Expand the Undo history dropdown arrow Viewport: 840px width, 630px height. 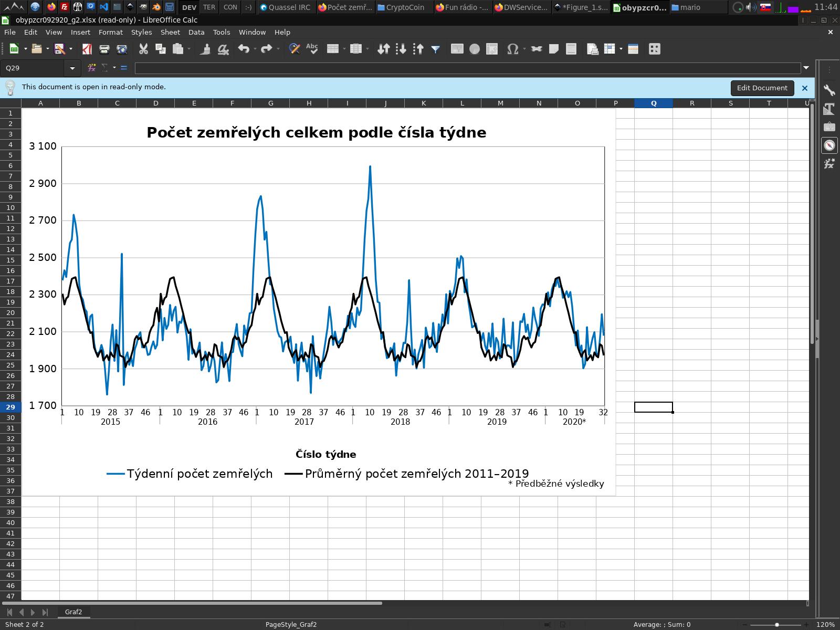(255, 49)
